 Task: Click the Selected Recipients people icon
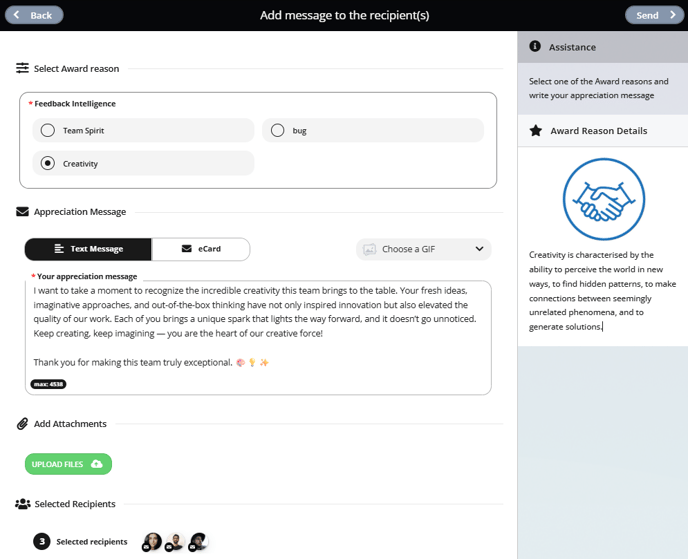(x=22, y=504)
